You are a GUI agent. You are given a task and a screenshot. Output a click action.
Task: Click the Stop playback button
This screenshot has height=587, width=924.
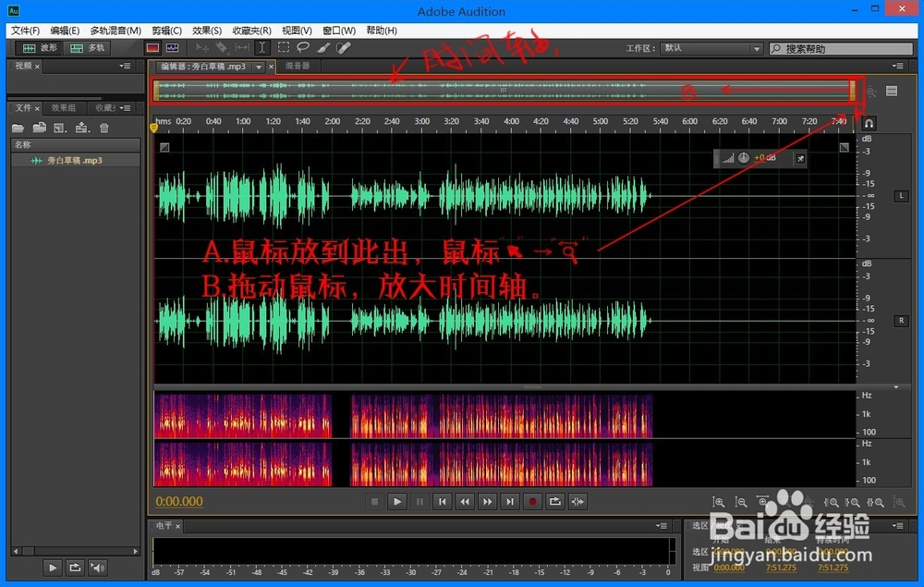pos(375,502)
